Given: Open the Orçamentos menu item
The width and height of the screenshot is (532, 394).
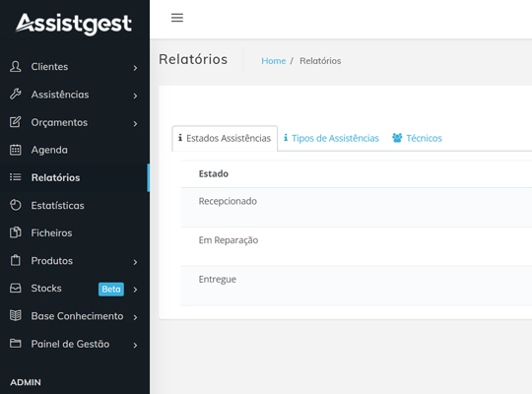Looking at the screenshot, I should (x=75, y=122).
